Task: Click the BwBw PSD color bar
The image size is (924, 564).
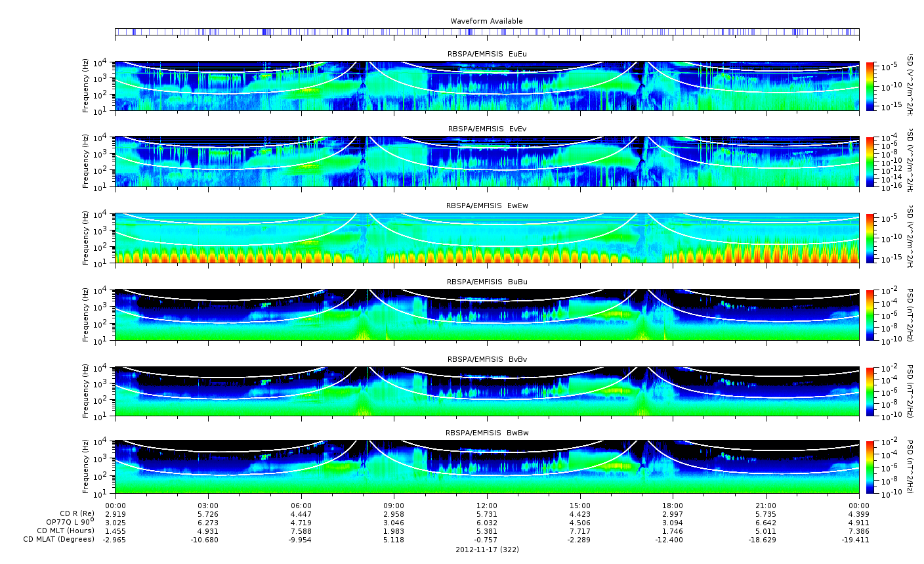Action: click(870, 467)
